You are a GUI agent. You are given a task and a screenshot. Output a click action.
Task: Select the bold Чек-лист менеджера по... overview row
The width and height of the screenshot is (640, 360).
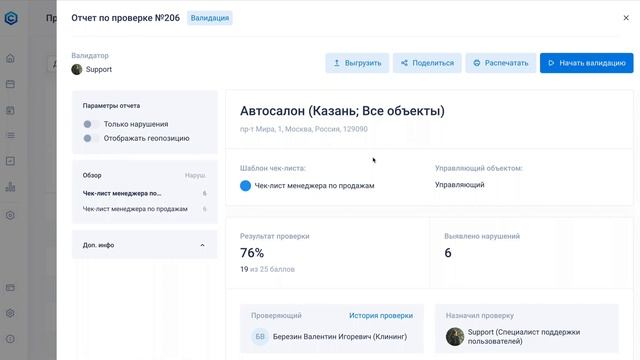pyautogui.click(x=144, y=193)
